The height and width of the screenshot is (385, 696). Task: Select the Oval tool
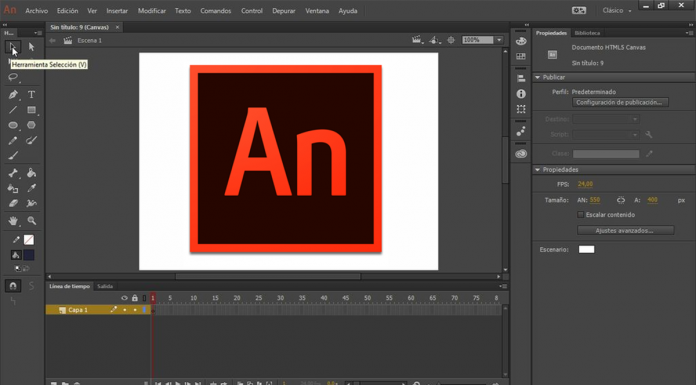coord(13,125)
